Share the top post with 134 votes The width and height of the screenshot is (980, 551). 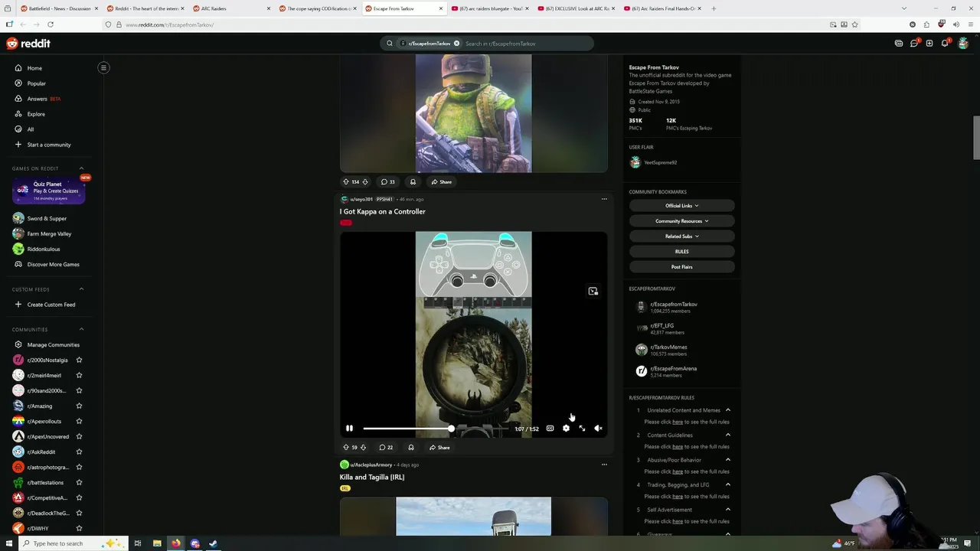coord(441,181)
